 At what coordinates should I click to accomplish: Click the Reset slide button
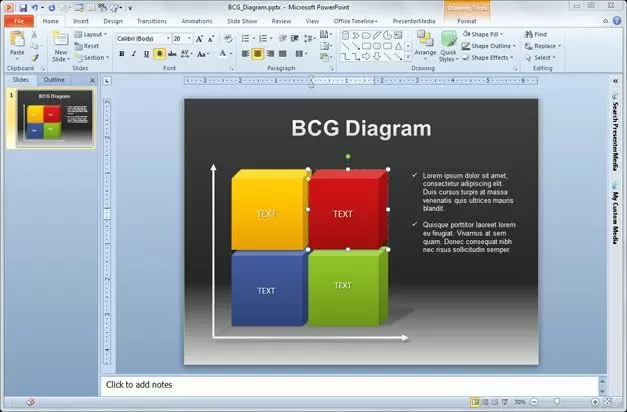[x=91, y=46]
